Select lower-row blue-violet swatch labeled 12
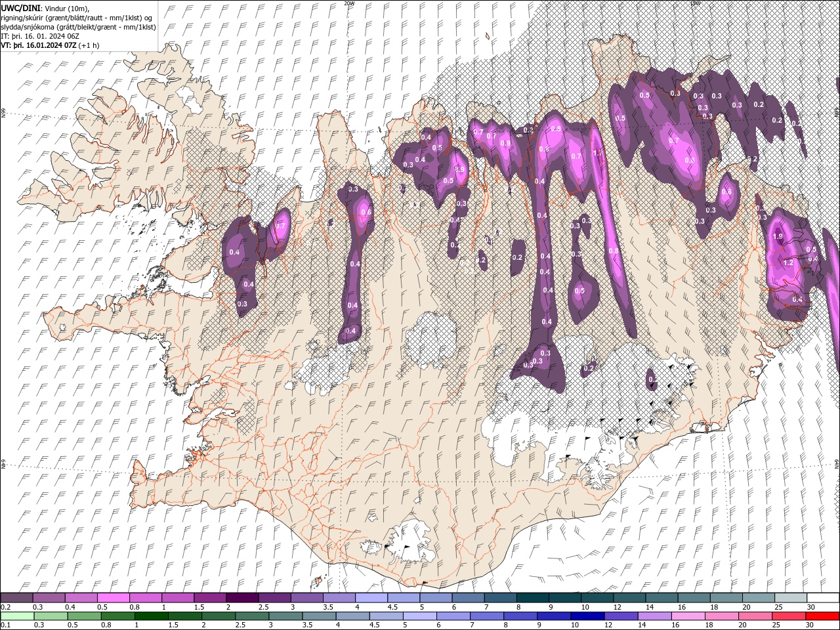Screen dimensions: 840x630 (621, 616)
